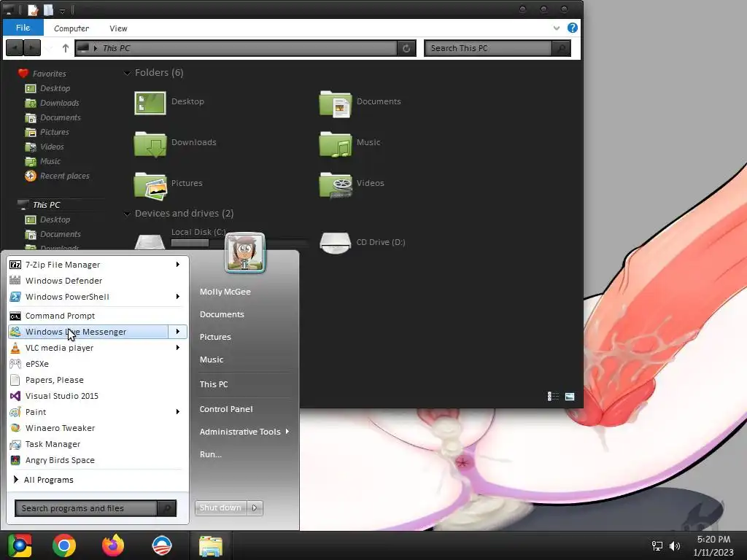This screenshot has height=560, width=747.
Task: Expand Windows Live Messenger jump list arrow
Action: 178,332
